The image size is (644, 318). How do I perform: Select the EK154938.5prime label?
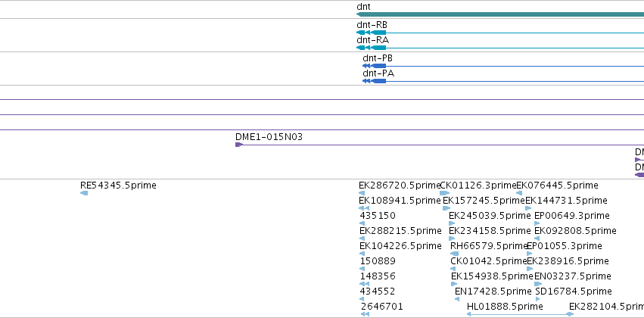pos(492,276)
